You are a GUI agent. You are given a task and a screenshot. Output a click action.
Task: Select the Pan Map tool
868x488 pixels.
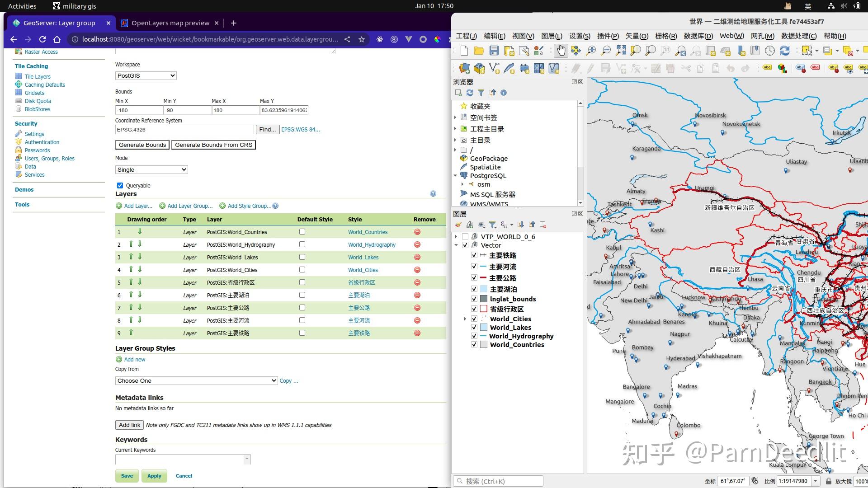click(x=561, y=51)
